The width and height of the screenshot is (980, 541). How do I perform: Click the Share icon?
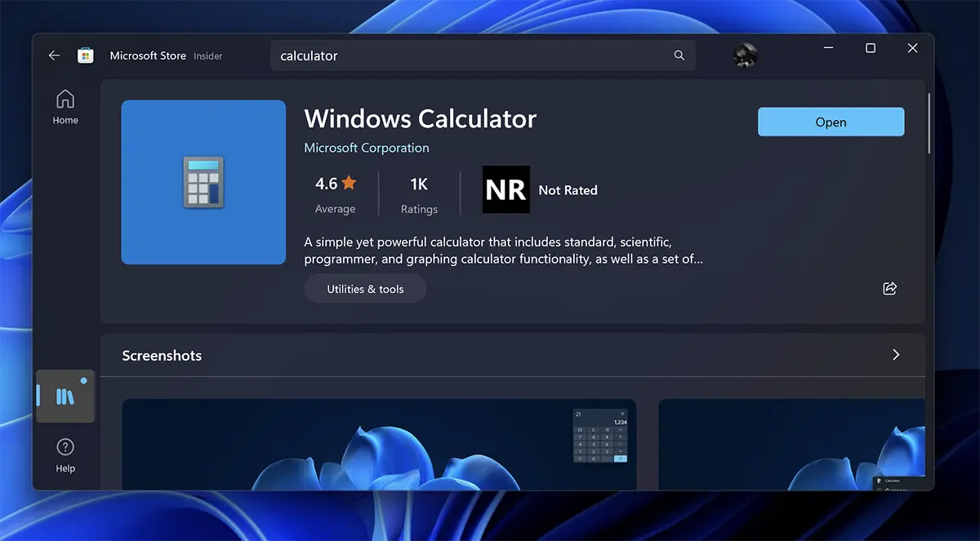coord(890,288)
